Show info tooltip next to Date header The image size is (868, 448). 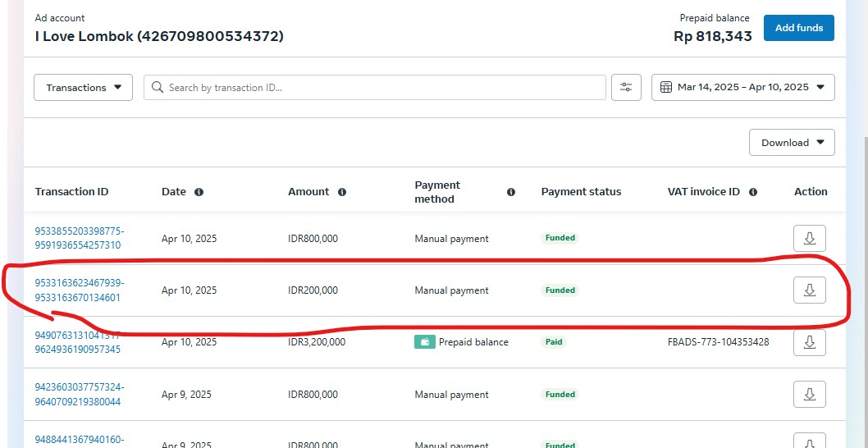click(x=199, y=192)
